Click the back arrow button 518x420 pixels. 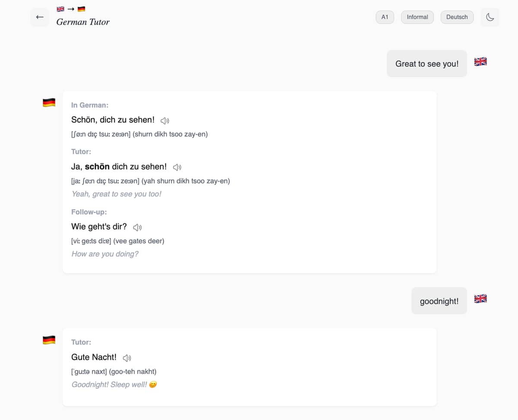click(40, 17)
